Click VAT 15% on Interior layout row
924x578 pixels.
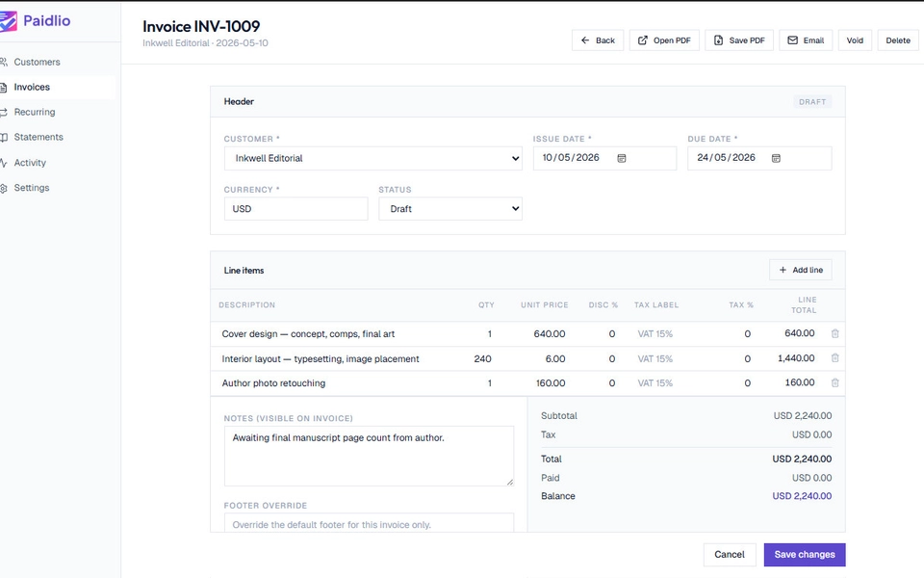click(654, 358)
